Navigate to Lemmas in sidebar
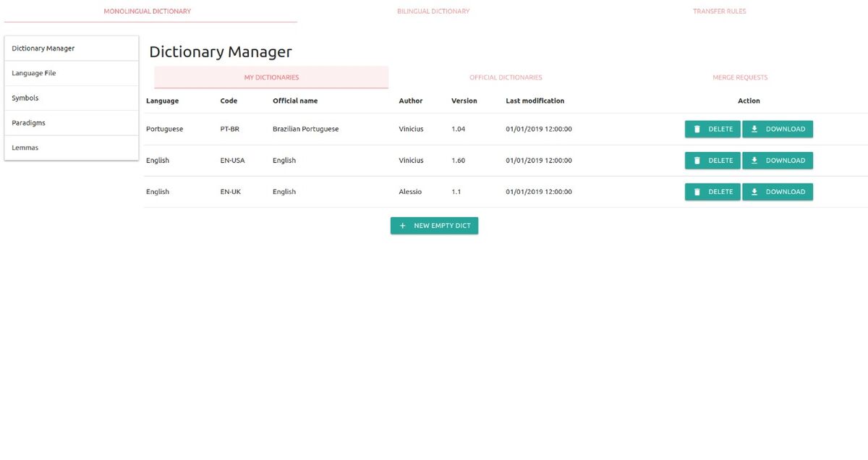 [71, 148]
